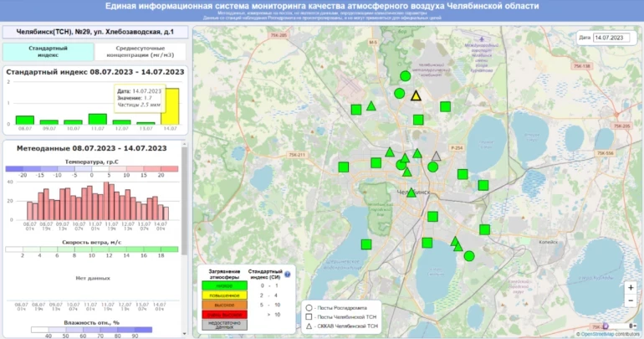644x339 pixels.
Task: Select the rightmost green square station marker
Action: pos(484,229)
